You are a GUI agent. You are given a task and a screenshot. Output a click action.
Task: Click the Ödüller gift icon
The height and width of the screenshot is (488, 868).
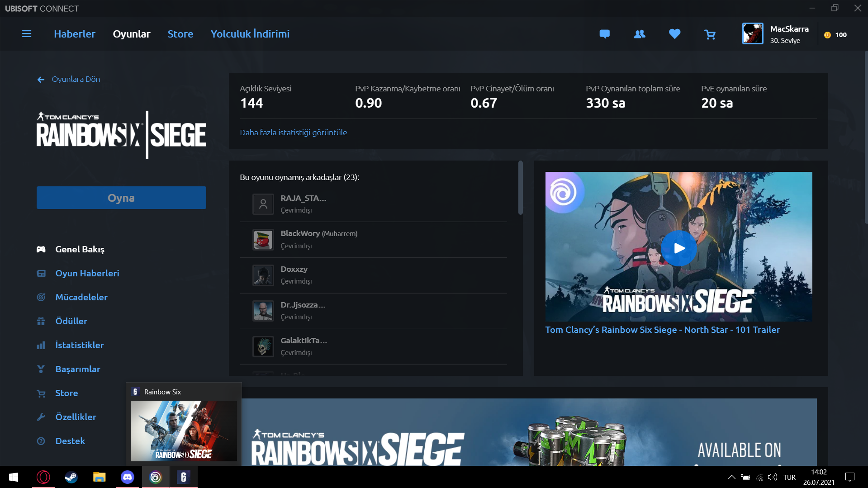pos(41,321)
